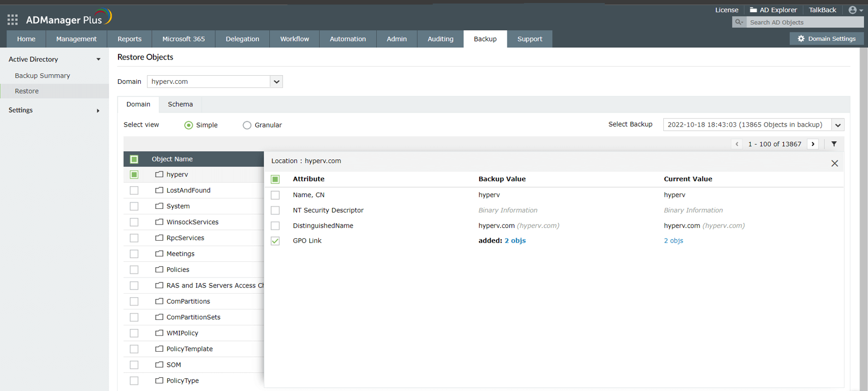This screenshot has width=868, height=391.
Task: Open the Home tab
Action: pyautogui.click(x=26, y=39)
